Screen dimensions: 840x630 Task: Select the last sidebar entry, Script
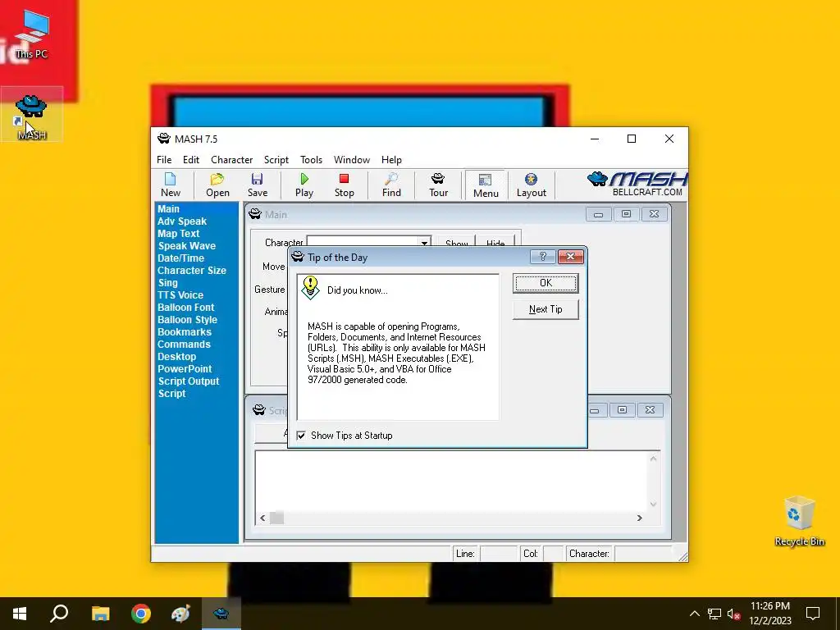pyautogui.click(x=171, y=394)
